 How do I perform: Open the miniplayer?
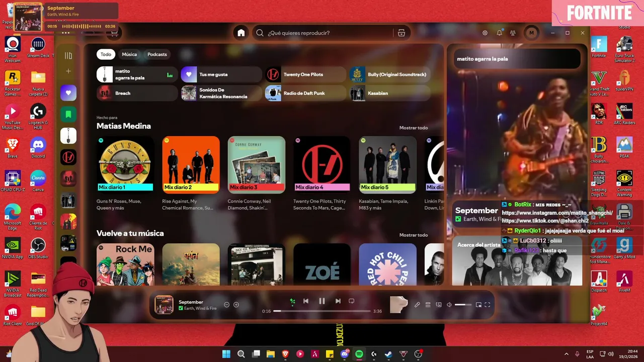tap(478, 305)
